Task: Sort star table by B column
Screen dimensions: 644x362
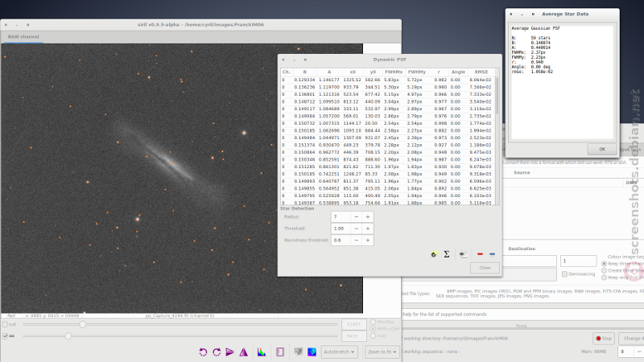Action: click(x=304, y=72)
